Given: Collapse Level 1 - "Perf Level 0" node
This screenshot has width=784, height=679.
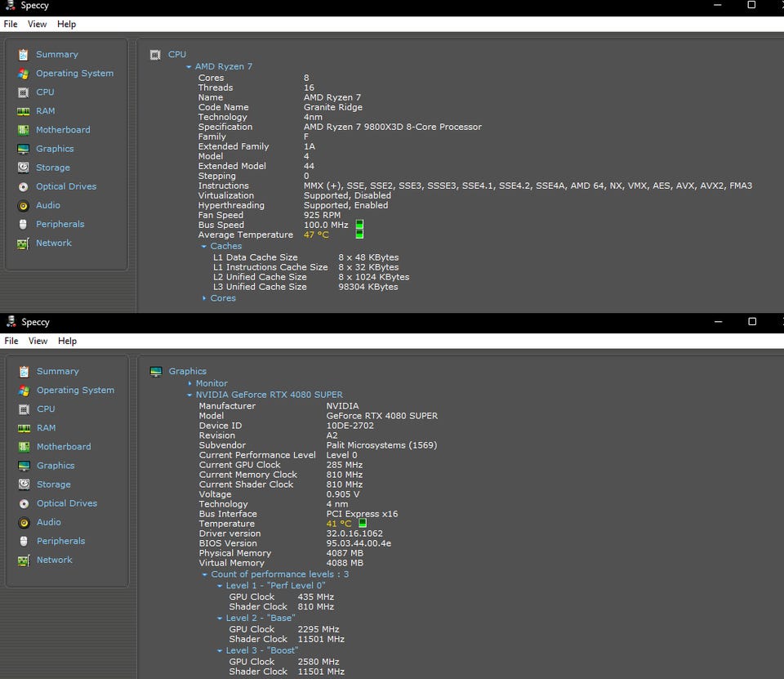Looking at the screenshot, I should coord(220,585).
